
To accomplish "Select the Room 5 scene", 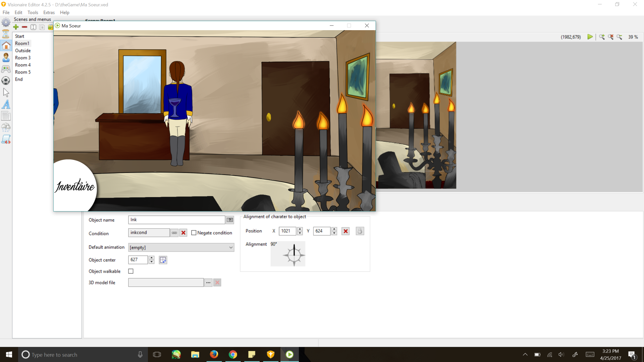I will 23,72.
